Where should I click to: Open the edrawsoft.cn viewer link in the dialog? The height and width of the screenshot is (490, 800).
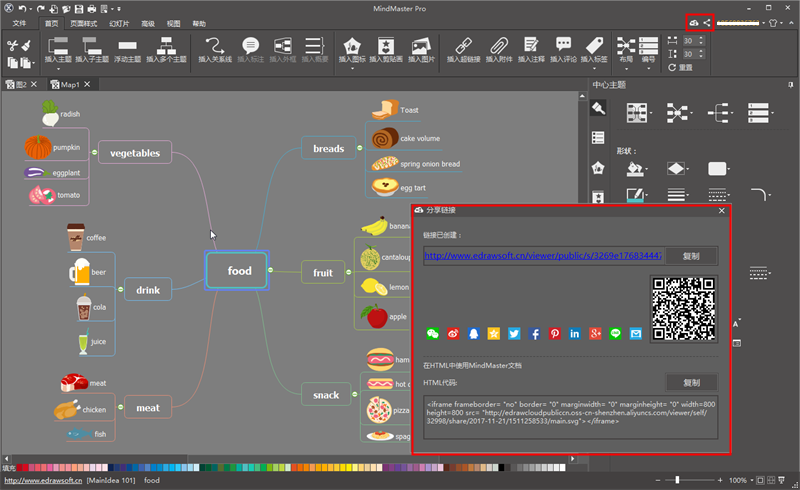(x=543, y=255)
